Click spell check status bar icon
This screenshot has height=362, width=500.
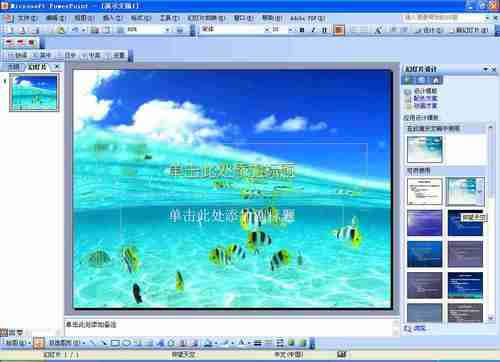pos(342,354)
